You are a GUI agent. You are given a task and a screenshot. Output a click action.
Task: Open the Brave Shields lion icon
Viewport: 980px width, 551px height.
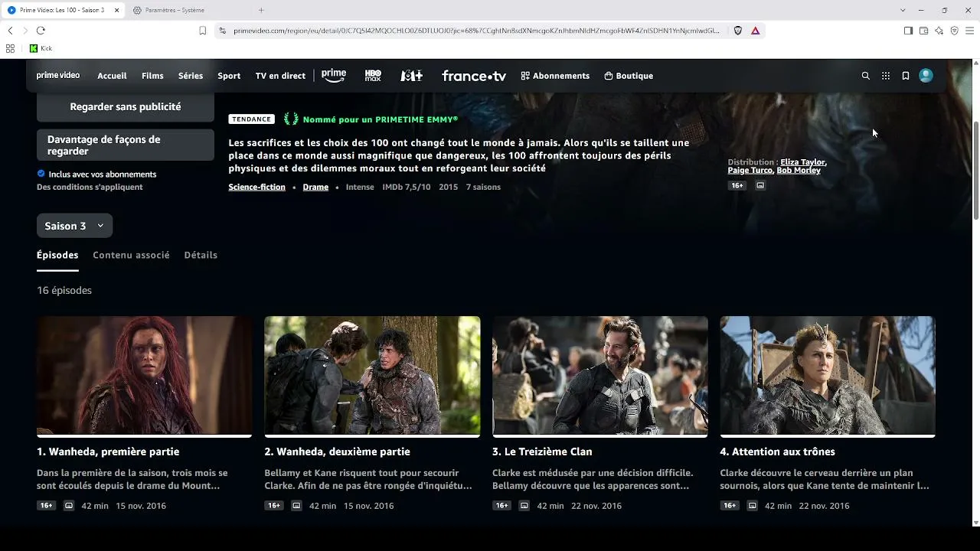(738, 31)
